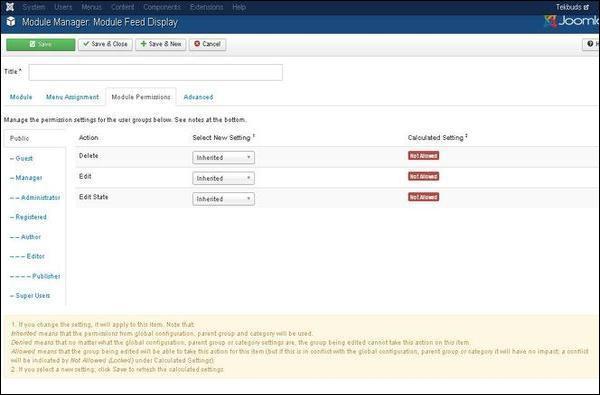Click the Joomla brand logo at top right

[572, 21]
